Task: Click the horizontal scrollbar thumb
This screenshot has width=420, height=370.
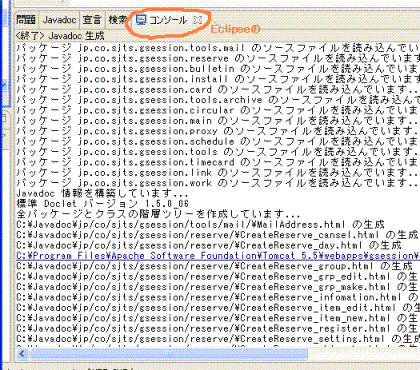Action: click(x=168, y=353)
